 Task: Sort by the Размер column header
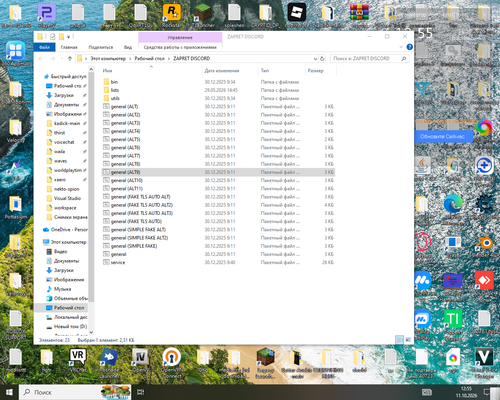(x=320, y=70)
